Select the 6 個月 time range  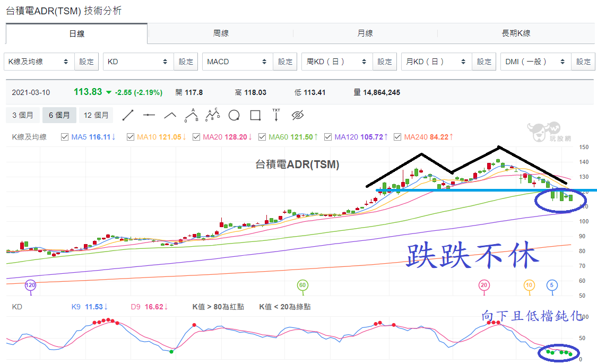tap(59, 115)
